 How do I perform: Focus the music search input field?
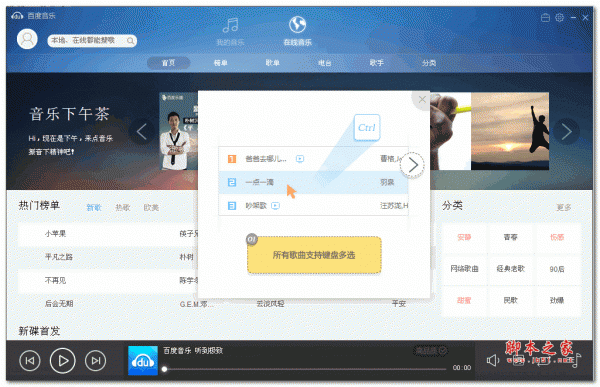(x=92, y=41)
